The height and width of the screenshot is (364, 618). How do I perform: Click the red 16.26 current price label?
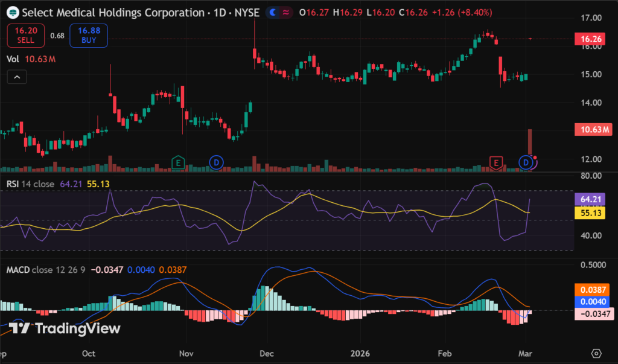point(592,40)
